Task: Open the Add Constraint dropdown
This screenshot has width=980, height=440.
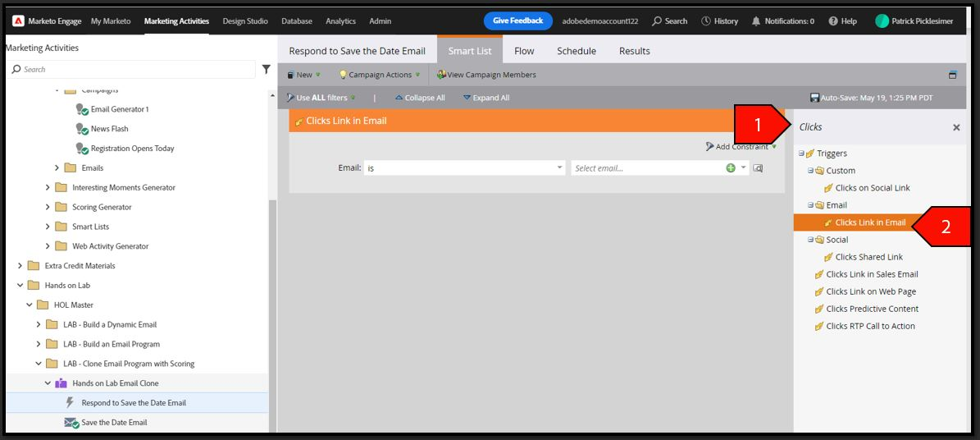Action: pos(741,146)
